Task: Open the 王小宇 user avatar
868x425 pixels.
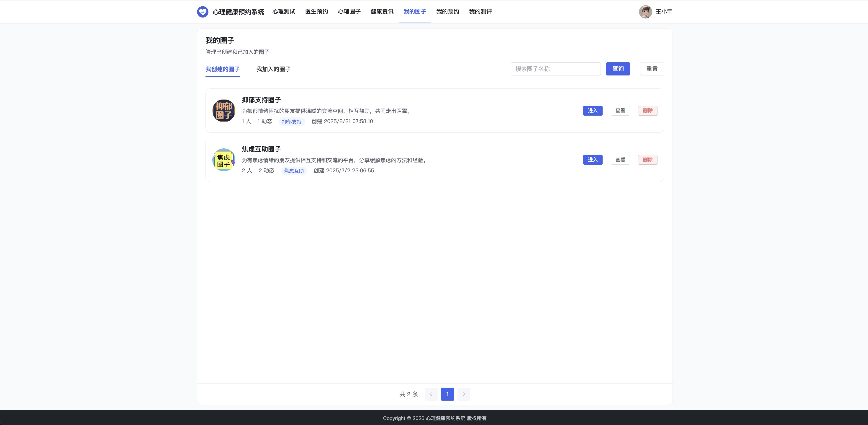Action: 645,12
